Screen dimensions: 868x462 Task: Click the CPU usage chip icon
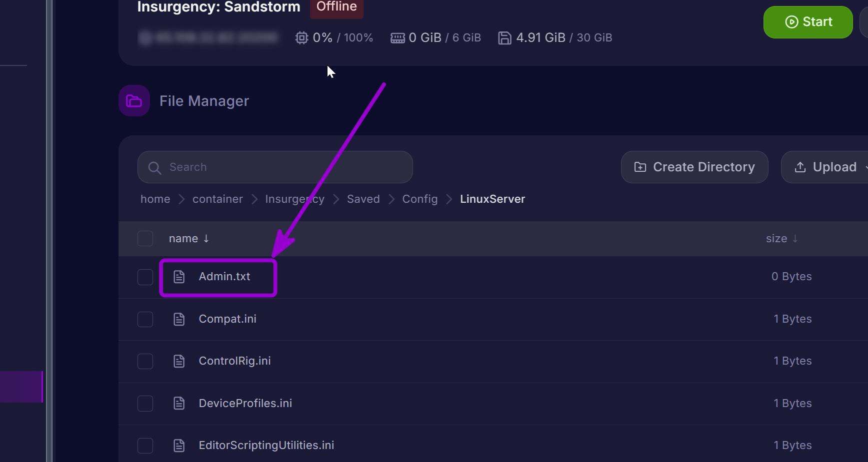pos(301,38)
